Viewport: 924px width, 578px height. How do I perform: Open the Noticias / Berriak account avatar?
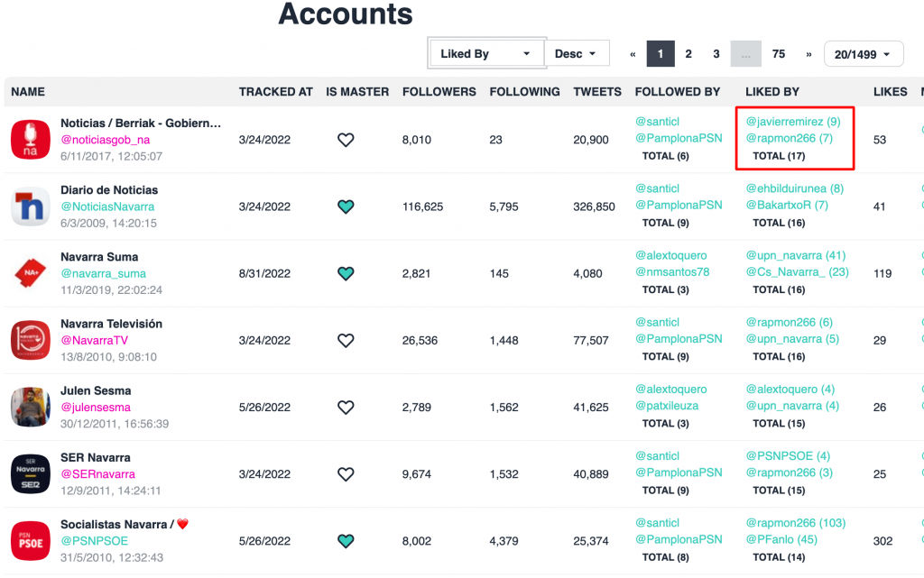point(31,140)
